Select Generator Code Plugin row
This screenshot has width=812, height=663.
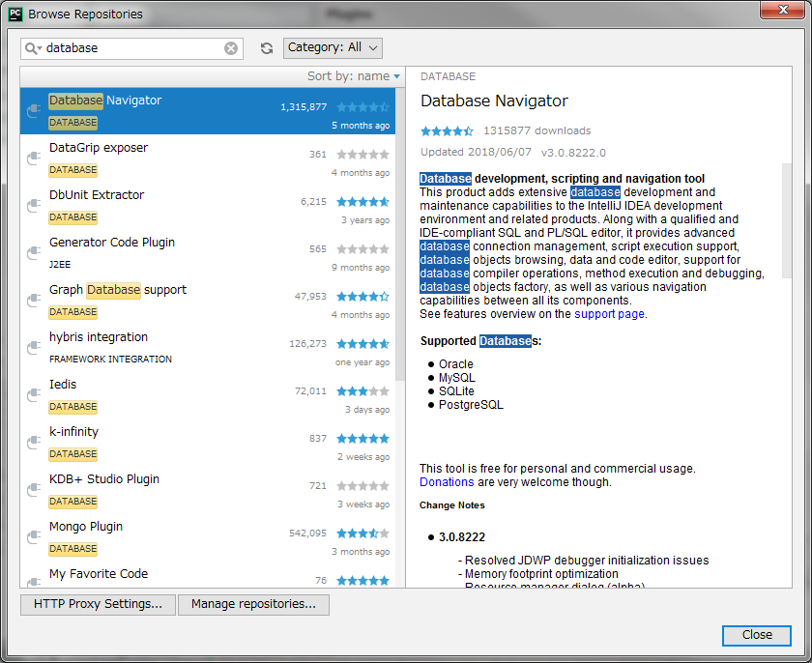click(x=208, y=252)
